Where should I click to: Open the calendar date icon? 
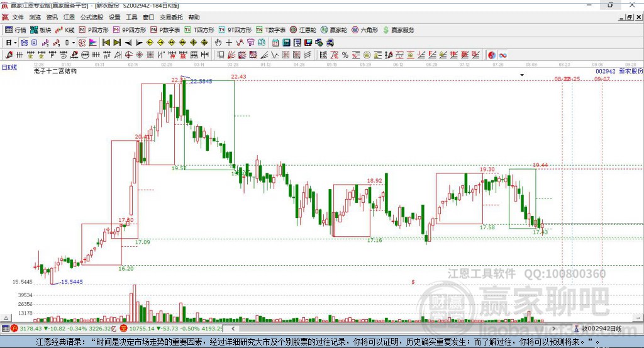coord(275,43)
